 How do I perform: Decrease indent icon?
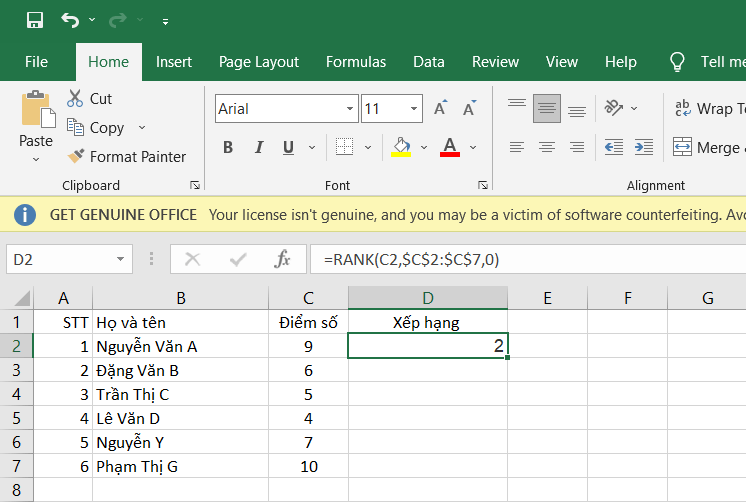[614, 148]
